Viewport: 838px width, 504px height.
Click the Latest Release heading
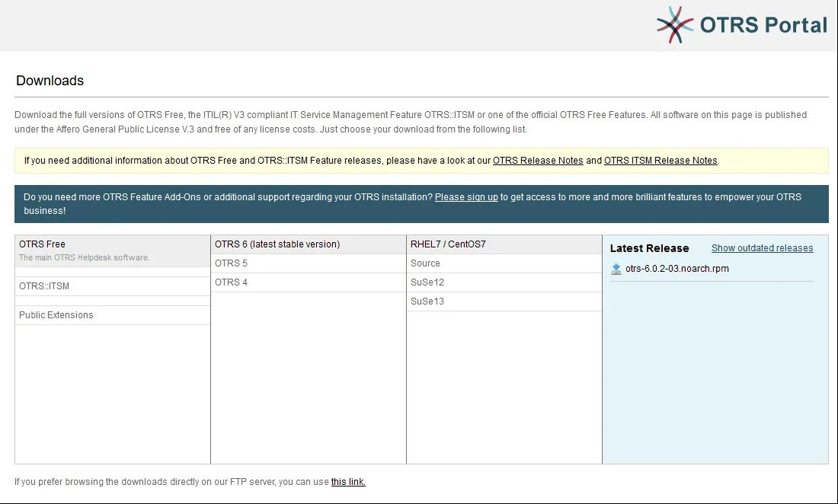point(649,248)
